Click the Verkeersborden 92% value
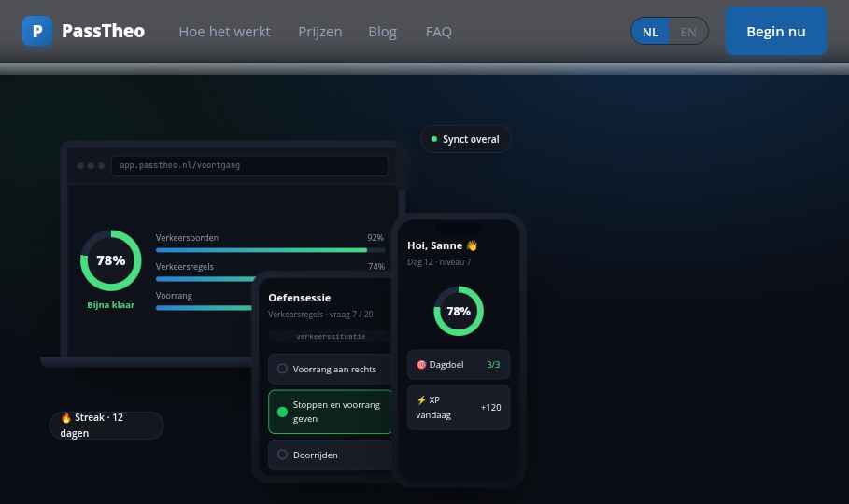Image resolution: width=849 pixels, height=504 pixels. (375, 238)
